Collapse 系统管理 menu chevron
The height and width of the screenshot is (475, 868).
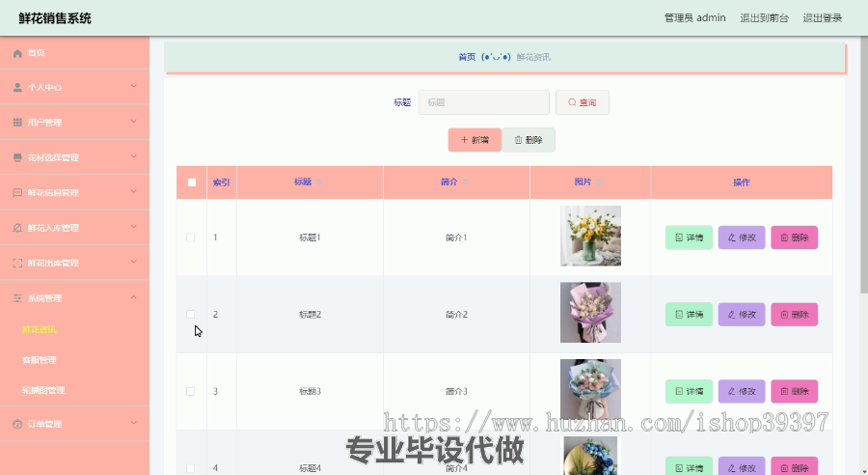(133, 297)
